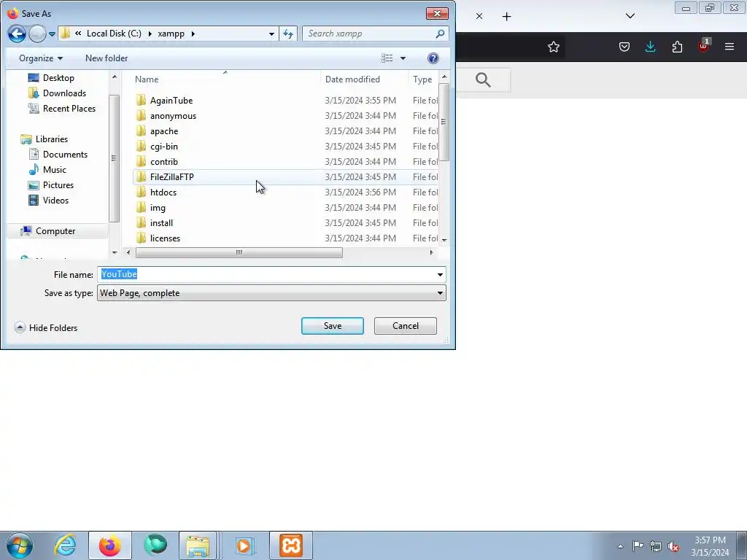Click the refresh button beside the address path
Image resolution: width=747 pixels, height=560 pixels.
pyautogui.click(x=288, y=34)
